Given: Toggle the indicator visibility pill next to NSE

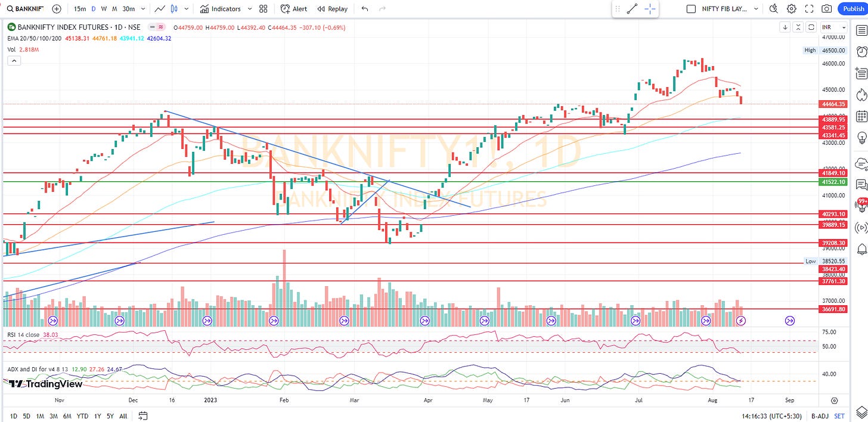Looking at the screenshot, I should [x=157, y=27].
